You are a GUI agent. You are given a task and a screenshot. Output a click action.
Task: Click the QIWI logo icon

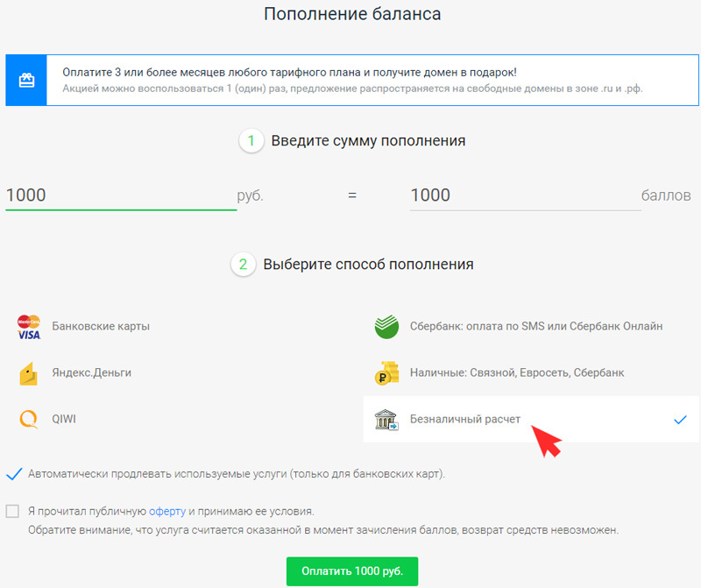29,420
